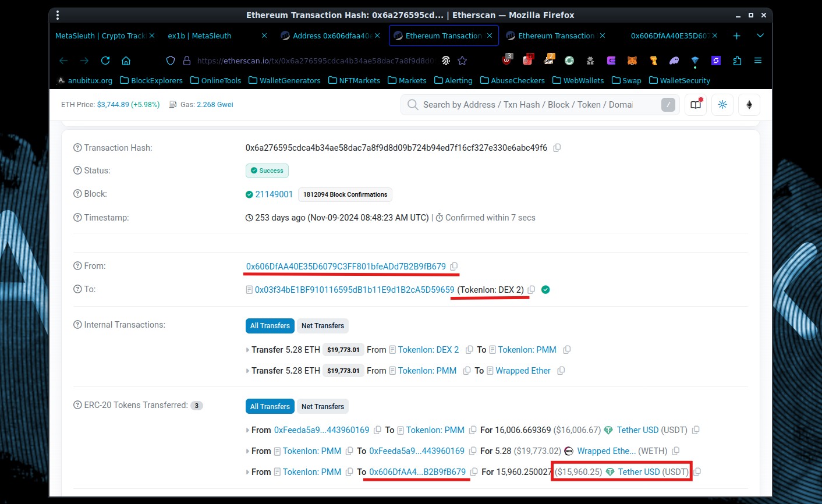The width and height of the screenshot is (822, 504).
Task: Expand the ERC-20 row for 5.28 WETH
Action: (248, 452)
